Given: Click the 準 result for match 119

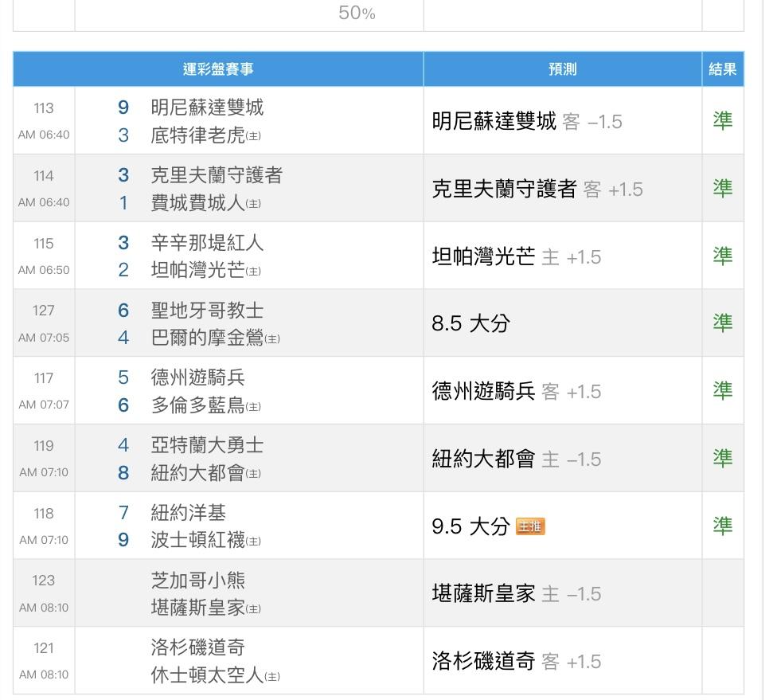Looking at the screenshot, I should click(723, 459).
